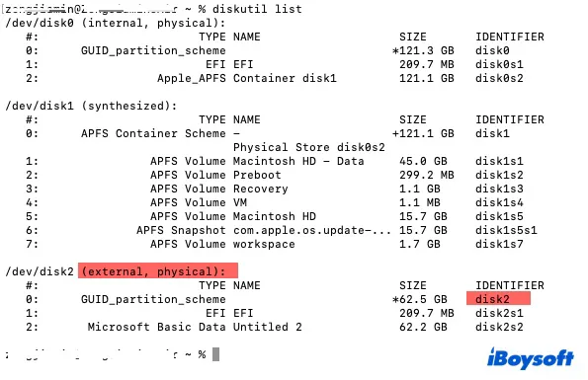Click the disk0s1 identifier
Screen dimensions: 588x380
tap(499, 64)
